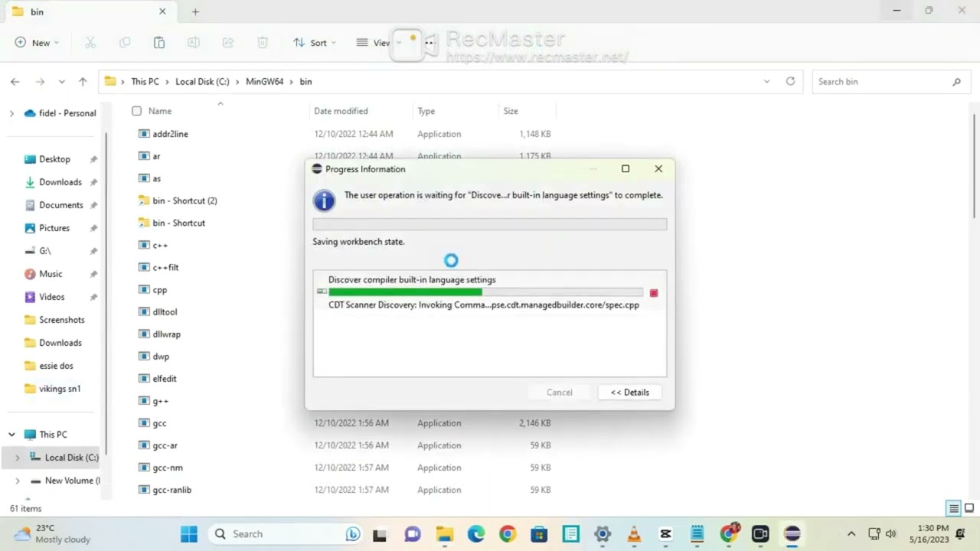This screenshot has width=980, height=551.
Task: Sort by the Size column header
Action: (x=511, y=111)
